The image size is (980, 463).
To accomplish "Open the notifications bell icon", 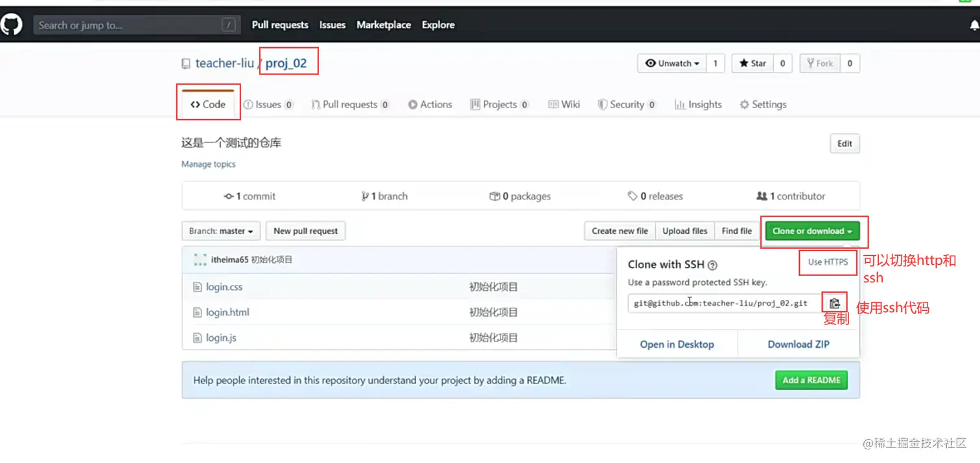I will 974,25.
